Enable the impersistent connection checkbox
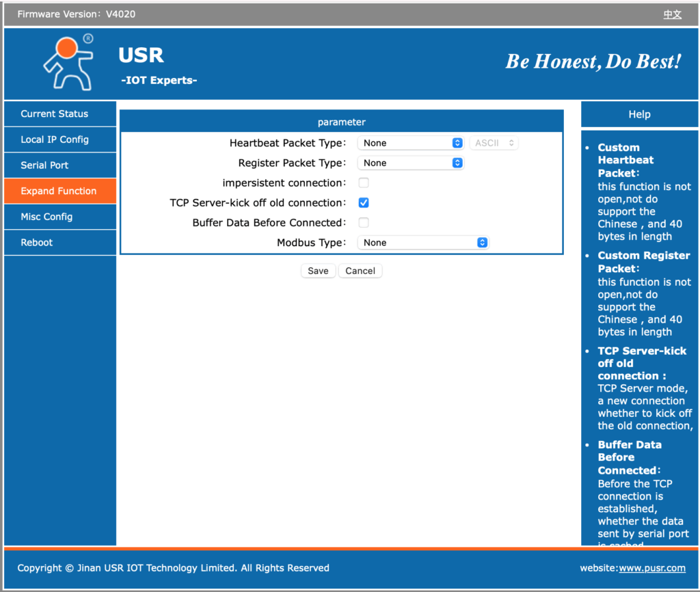This screenshot has height=592, width=700. pos(364,183)
